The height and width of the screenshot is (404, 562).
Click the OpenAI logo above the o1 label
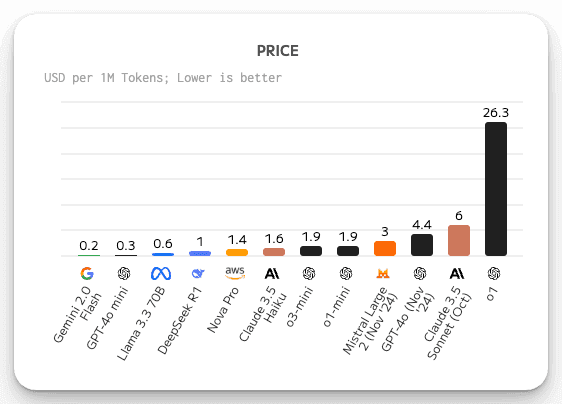click(494, 274)
